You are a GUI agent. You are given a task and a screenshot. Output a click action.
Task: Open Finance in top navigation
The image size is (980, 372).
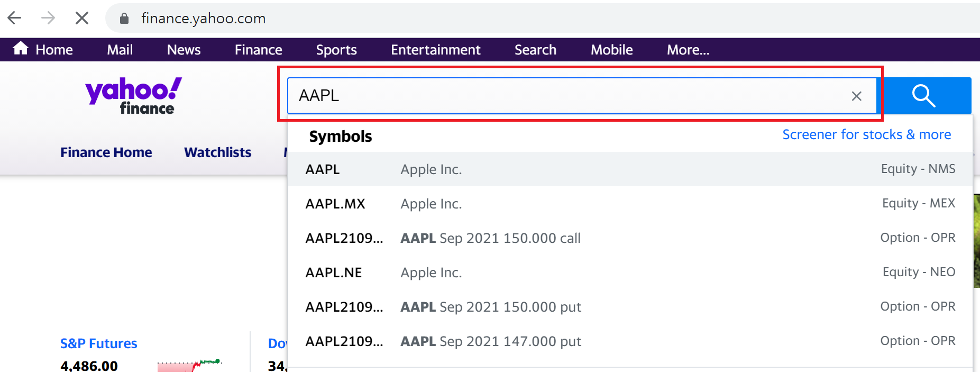[x=258, y=50]
